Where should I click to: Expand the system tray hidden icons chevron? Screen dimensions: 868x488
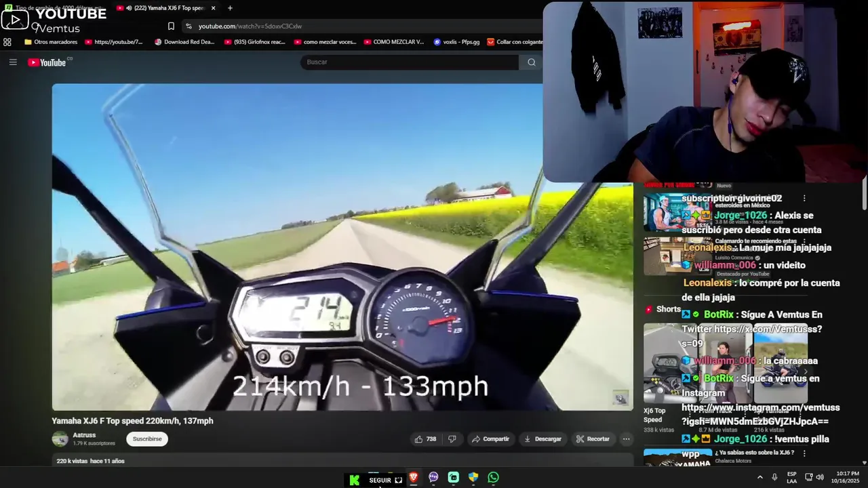pos(759,477)
